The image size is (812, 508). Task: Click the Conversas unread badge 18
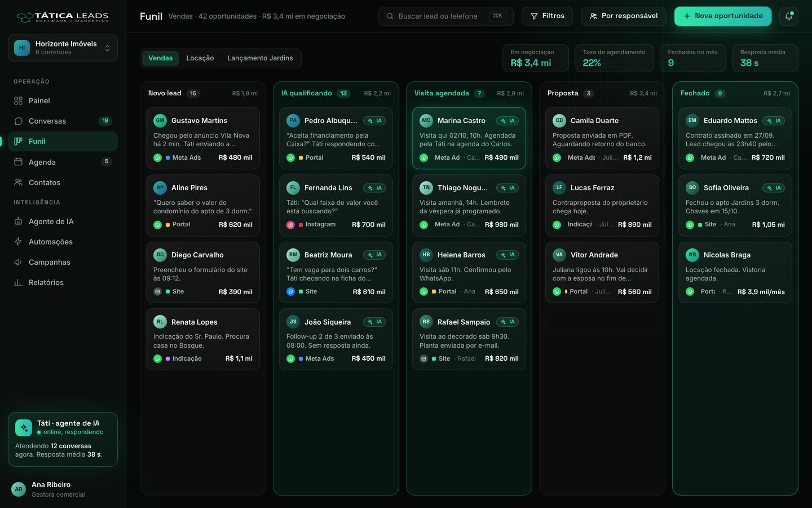pos(105,121)
